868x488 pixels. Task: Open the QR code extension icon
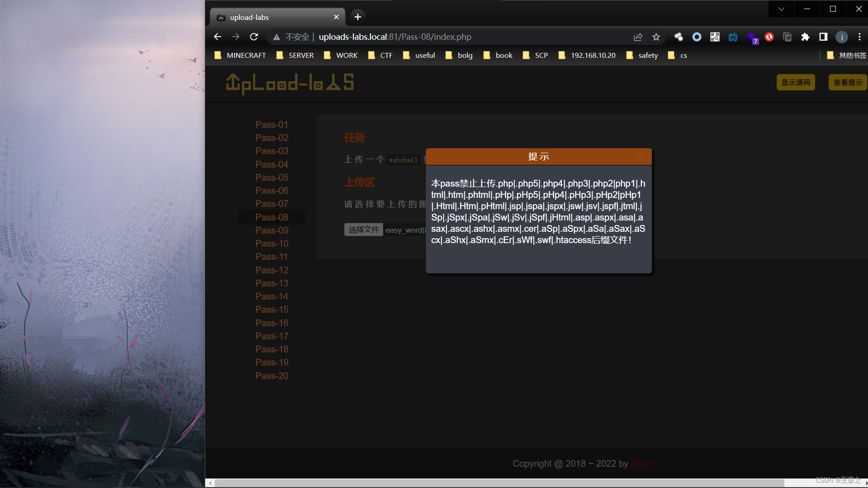[715, 37]
